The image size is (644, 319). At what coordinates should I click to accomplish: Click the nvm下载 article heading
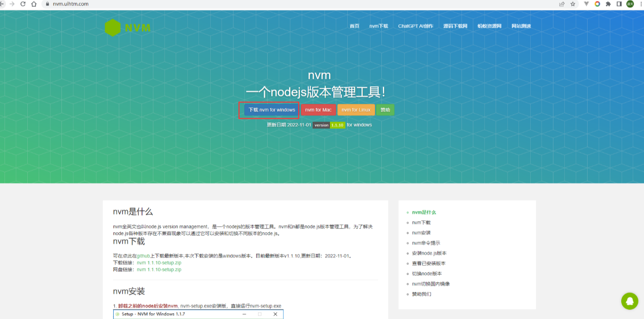(x=129, y=241)
